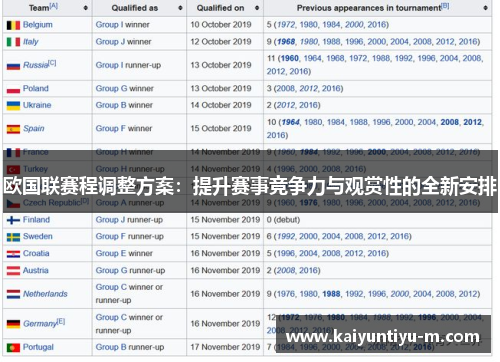The width and height of the screenshot is (500, 362).
Task: Select '12 October 2019' date cell
Action: pyautogui.click(x=221, y=42)
